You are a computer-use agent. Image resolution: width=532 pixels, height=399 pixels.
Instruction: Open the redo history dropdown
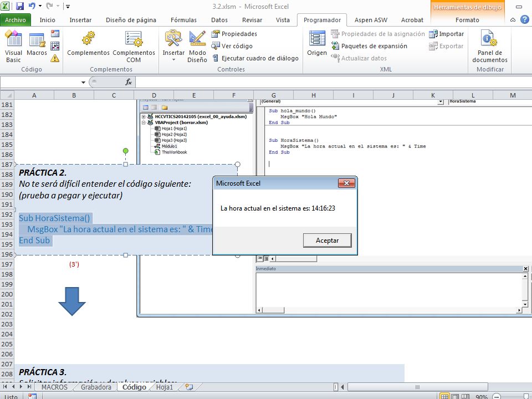click(x=58, y=6)
